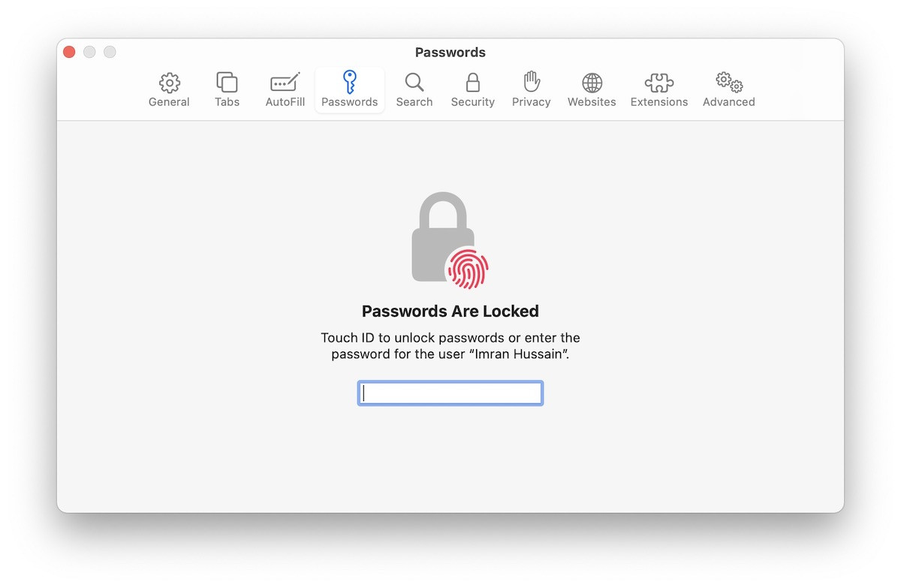Click the grayed-out zoom window button
Screen dimensions: 901x588
110,52
